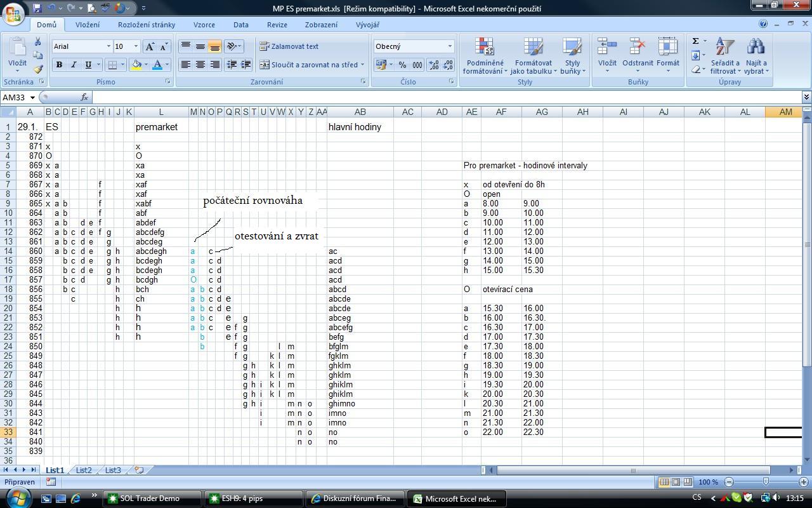Center-align text horizontally in cell
The height and width of the screenshot is (508, 812).
pos(200,65)
